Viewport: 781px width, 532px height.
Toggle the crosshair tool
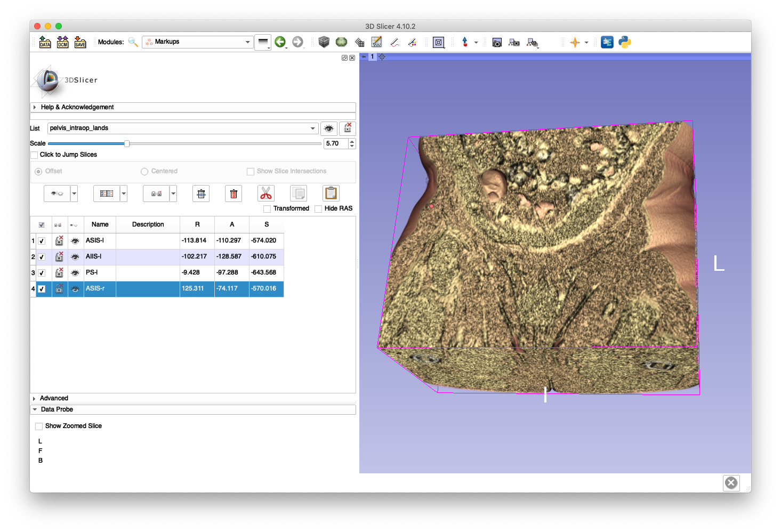pos(575,43)
